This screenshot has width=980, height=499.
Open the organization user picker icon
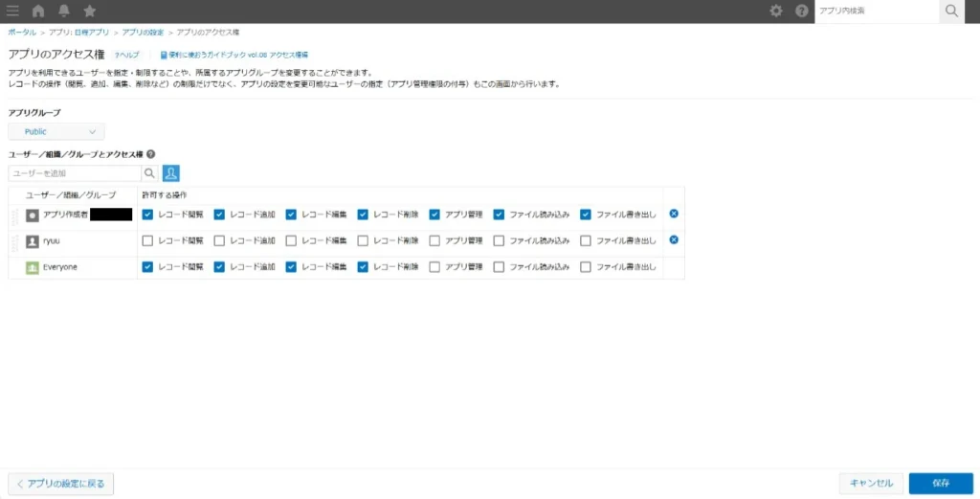pyautogui.click(x=171, y=173)
